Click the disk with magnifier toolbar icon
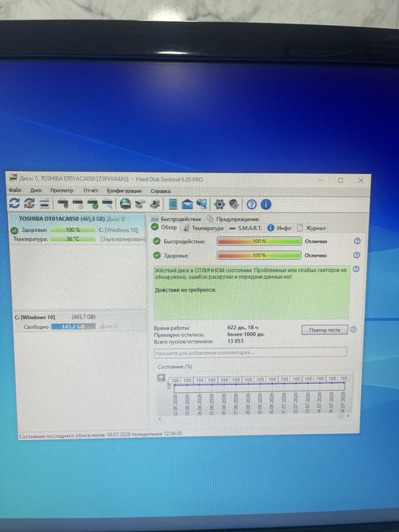This screenshot has width=399, height=532. click(107, 204)
